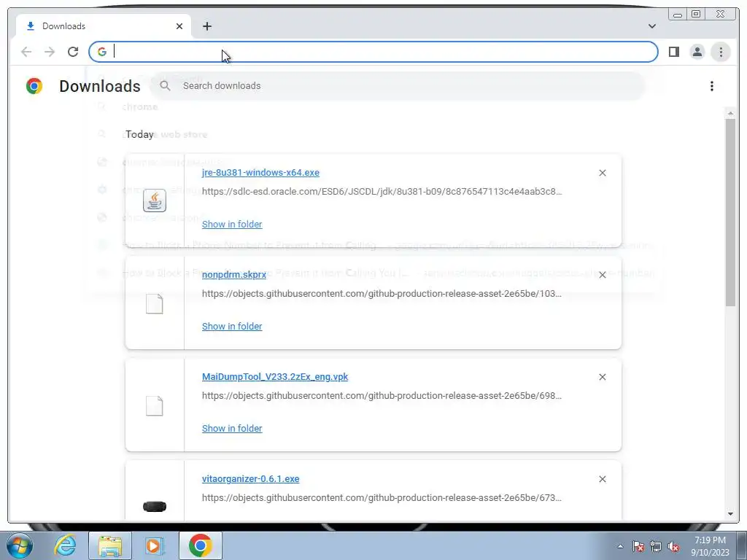Click the page scrollbar thumb

coord(730,212)
